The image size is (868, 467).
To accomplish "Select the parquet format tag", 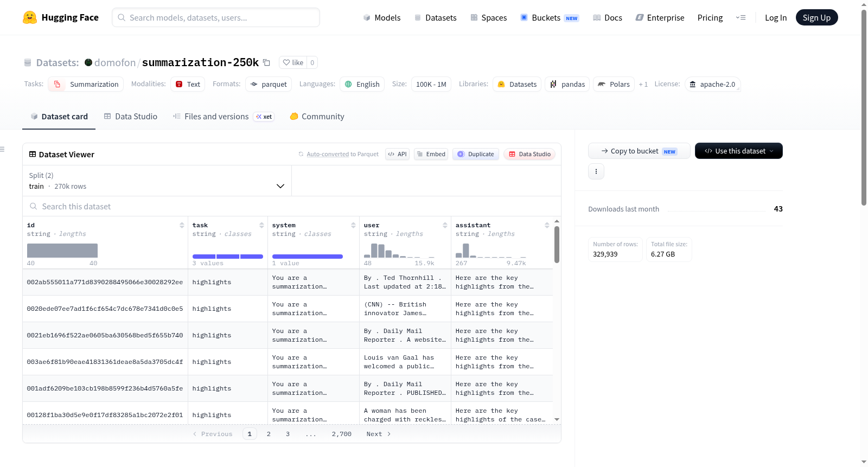I will point(269,84).
